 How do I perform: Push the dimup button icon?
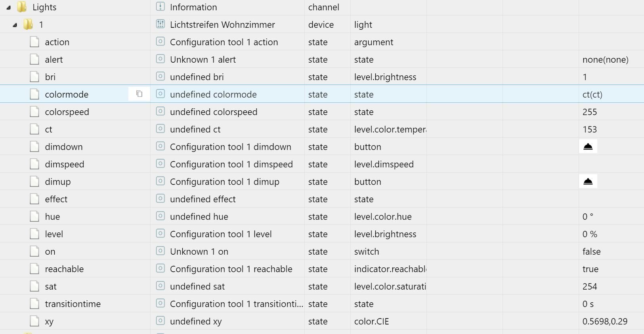pos(588,181)
